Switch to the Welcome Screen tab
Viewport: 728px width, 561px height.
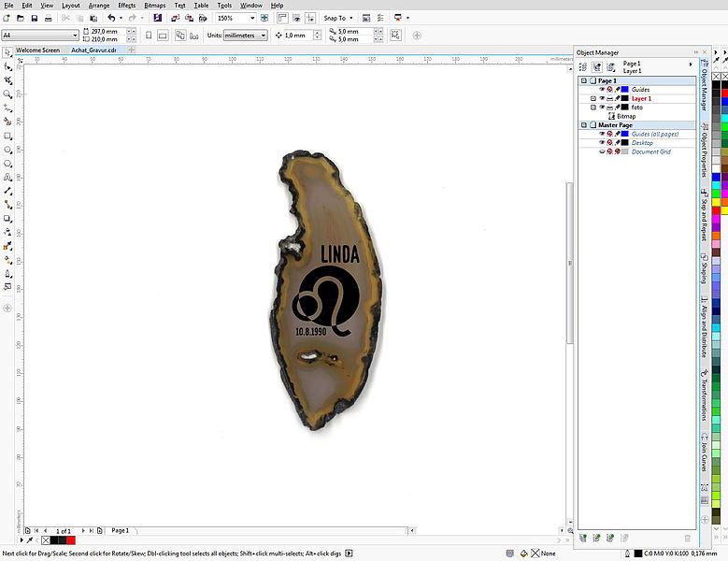(x=38, y=50)
